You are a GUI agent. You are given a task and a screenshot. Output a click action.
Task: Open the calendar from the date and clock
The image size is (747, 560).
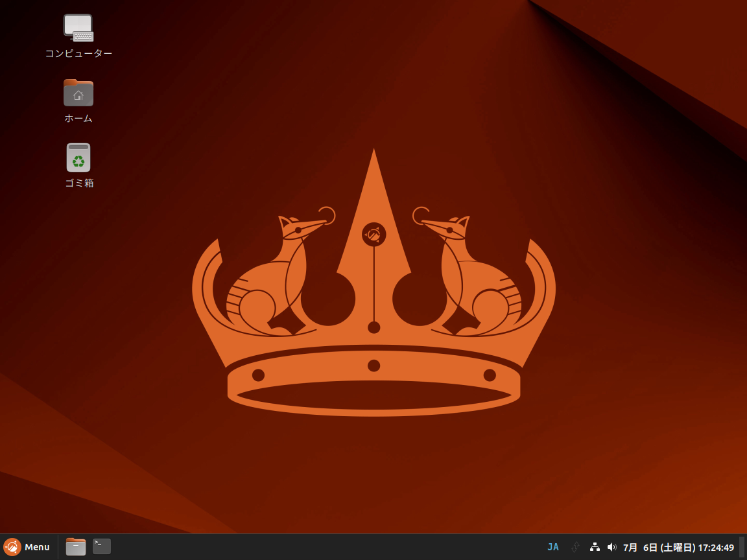tap(678, 548)
